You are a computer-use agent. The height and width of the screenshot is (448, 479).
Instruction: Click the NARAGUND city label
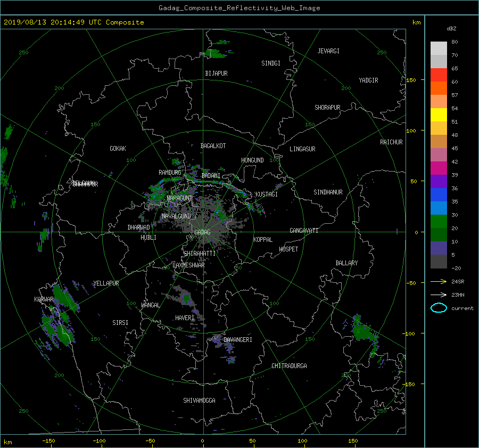(180, 198)
